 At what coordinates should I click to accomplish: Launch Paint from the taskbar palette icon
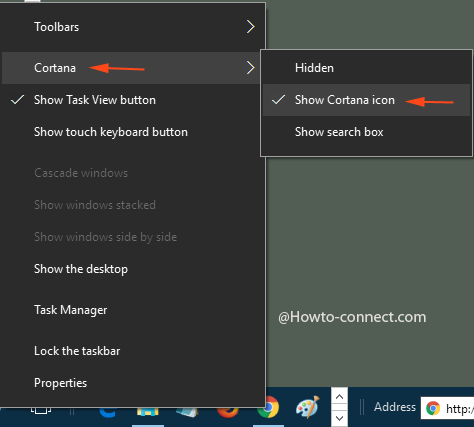(308, 407)
